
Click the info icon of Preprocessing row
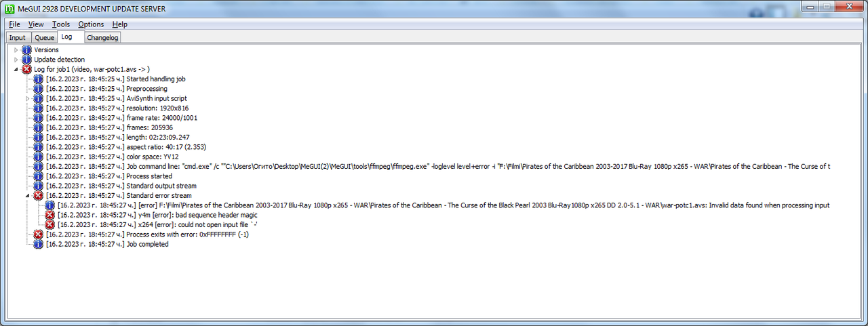click(x=39, y=89)
